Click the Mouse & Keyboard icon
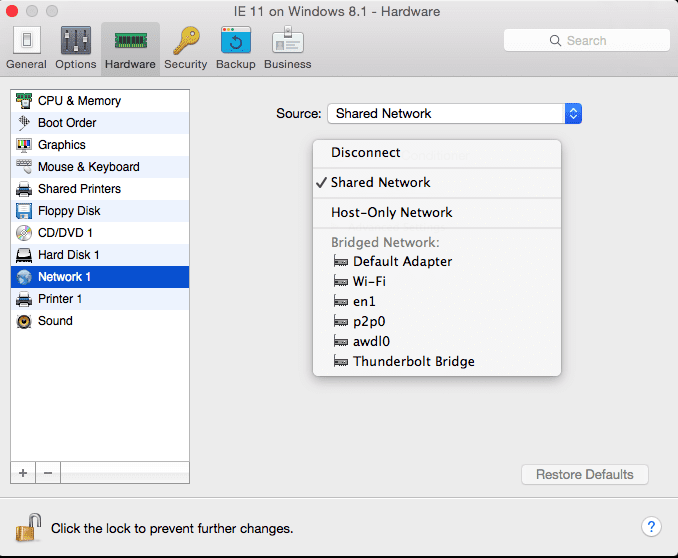Screen dimensions: 678x558 pos(24,167)
